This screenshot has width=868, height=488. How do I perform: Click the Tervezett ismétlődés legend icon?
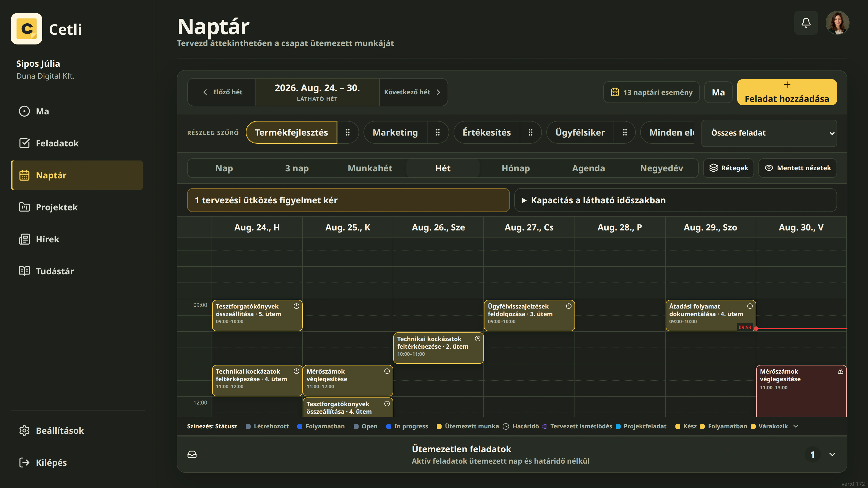click(x=545, y=426)
